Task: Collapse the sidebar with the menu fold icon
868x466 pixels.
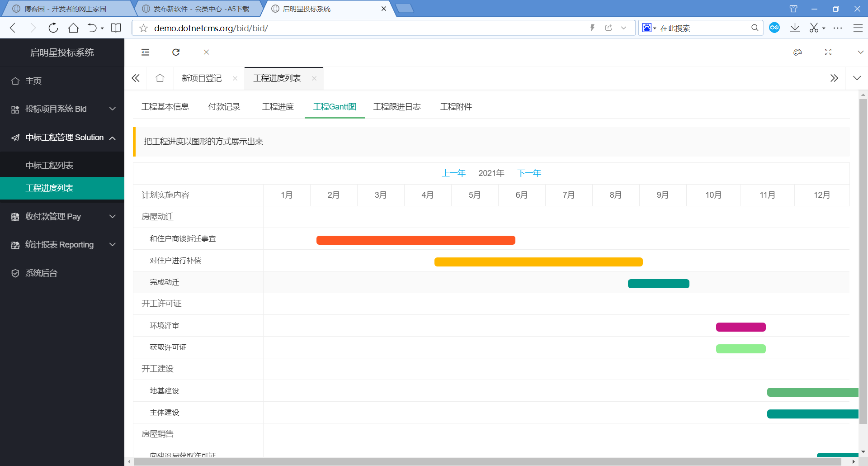Action: [145, 52]
